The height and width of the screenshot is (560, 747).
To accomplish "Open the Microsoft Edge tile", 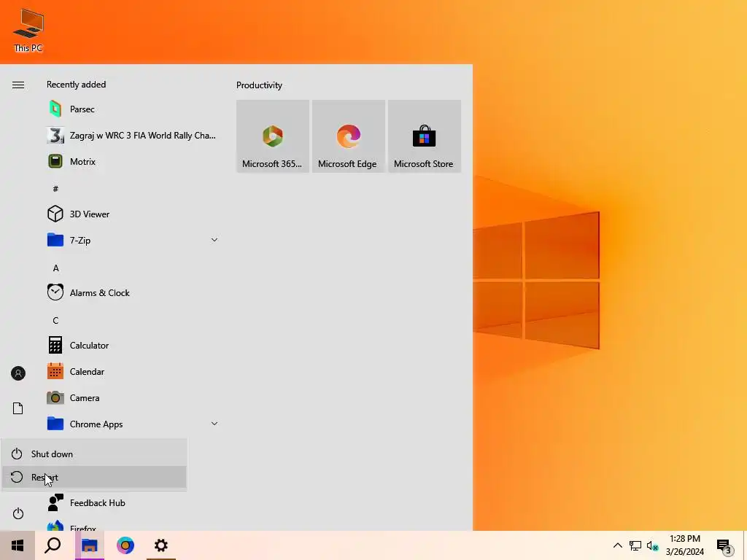I will [348, 136].
